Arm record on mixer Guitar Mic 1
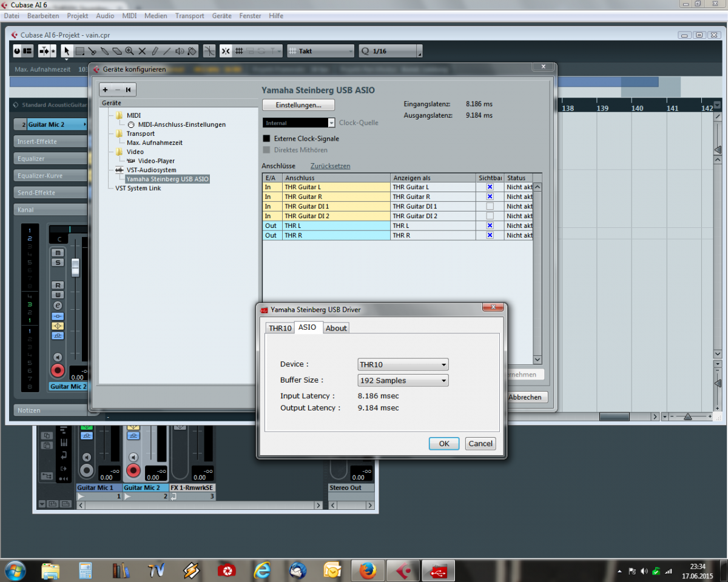 pyautogui.click(x=87, y=470)
